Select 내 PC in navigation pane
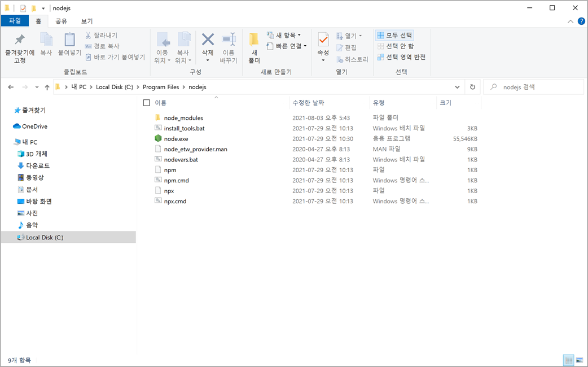Screen dimensions: 588x367 coord(25,142)
